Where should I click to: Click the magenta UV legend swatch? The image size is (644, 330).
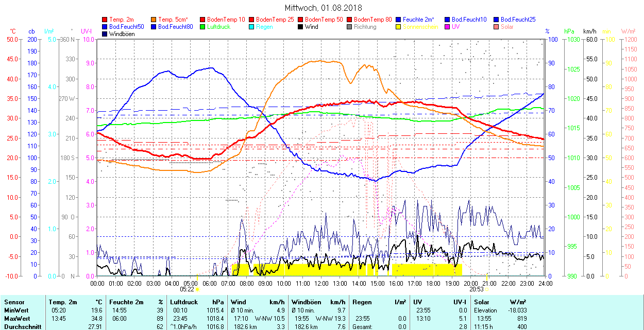[x=447, y=27]
